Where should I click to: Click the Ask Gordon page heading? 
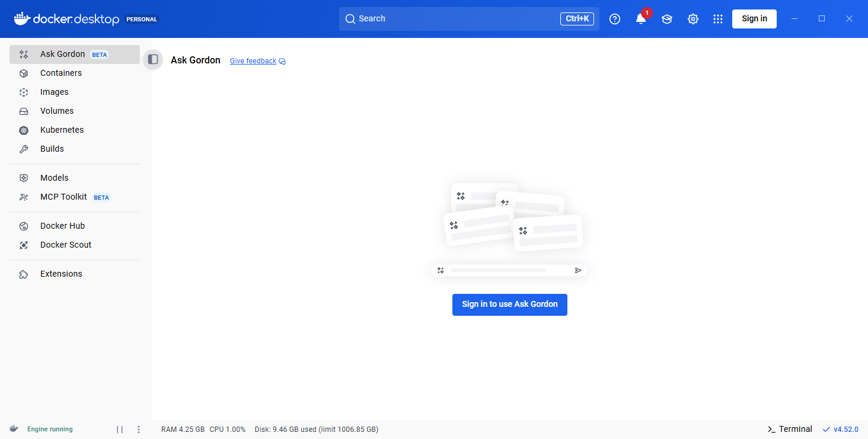(196, 60)
